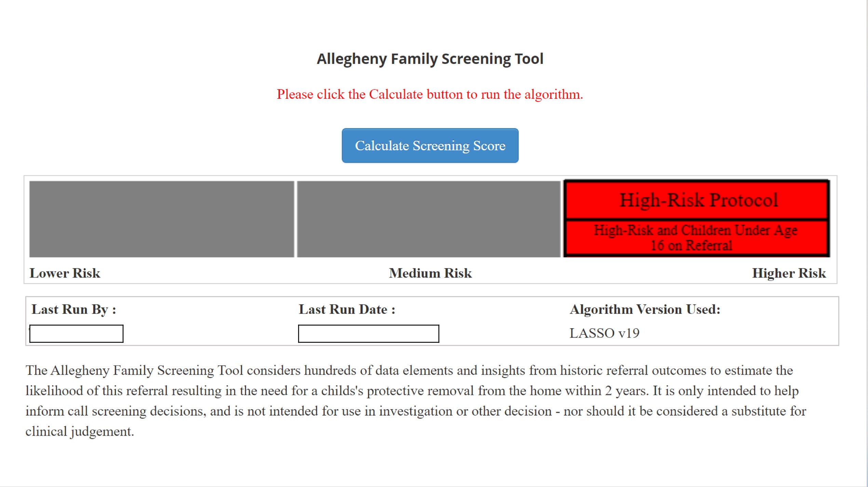Image resolution: width=868 pixels, height=487 pixels.
Task: Select the gray Medium Risk bar segment
Action: click(x=429, y=219)
